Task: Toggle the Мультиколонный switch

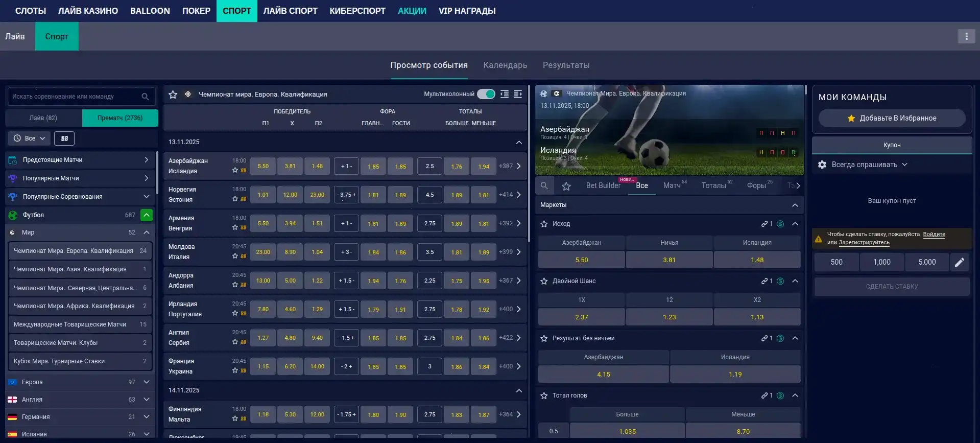Action: click(x=486, y=94)
